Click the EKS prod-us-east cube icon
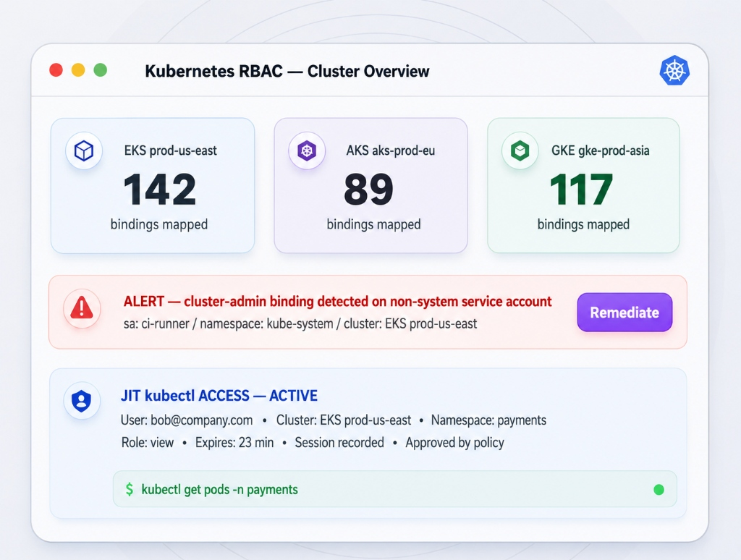The height and width of the screenshot is (560, 741). pyautogui.click(x=84, y=151)
